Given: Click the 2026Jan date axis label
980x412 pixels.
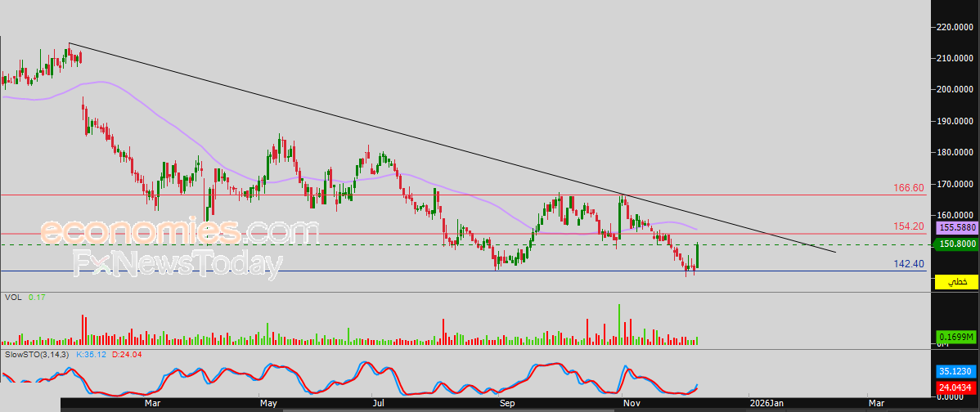Looking at the screenshot, I should (766, 404).
